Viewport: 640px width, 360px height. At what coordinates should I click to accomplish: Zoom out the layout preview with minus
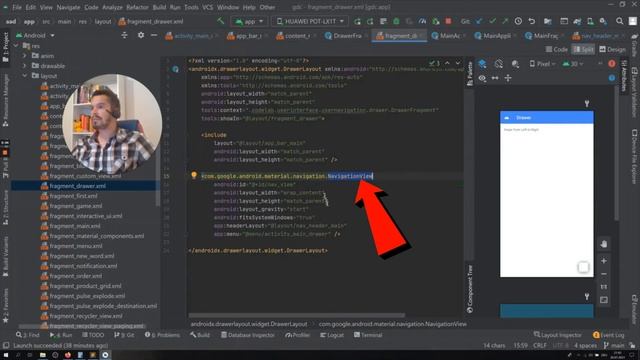coord(604,274)
